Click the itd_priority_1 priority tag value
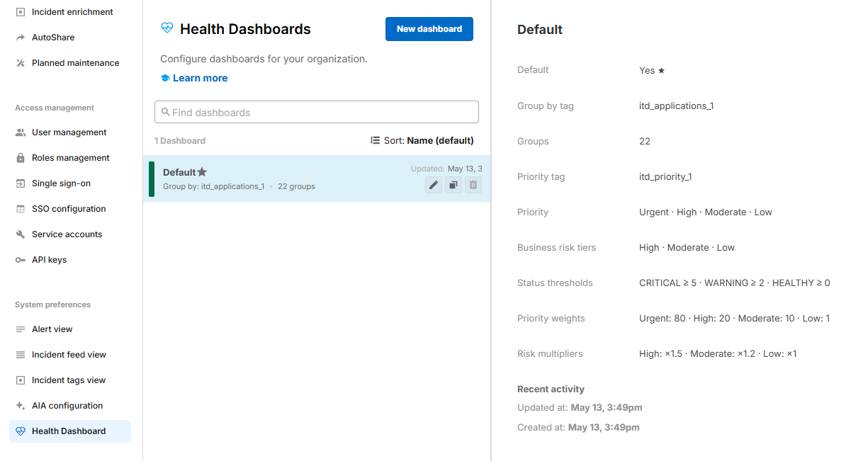 [x=665, y=176]
